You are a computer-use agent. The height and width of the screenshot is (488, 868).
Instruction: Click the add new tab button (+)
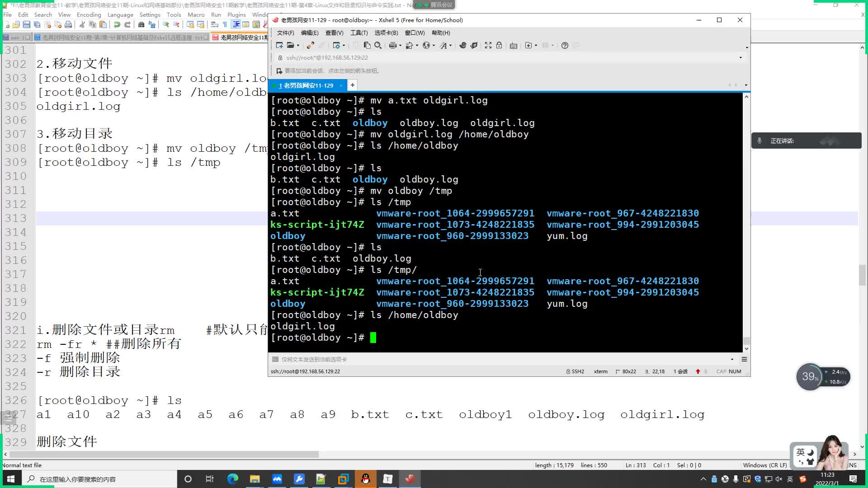(352, 85)
